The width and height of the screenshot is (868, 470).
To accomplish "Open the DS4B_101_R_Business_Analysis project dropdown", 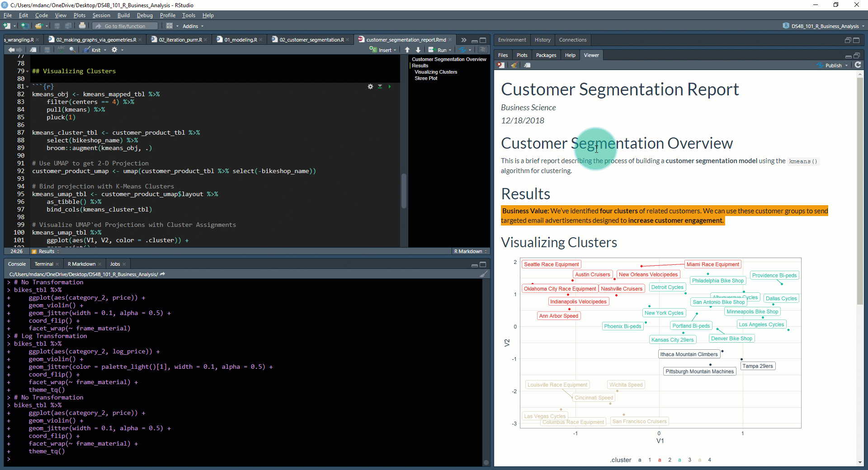I will click(x=823, y=26).
